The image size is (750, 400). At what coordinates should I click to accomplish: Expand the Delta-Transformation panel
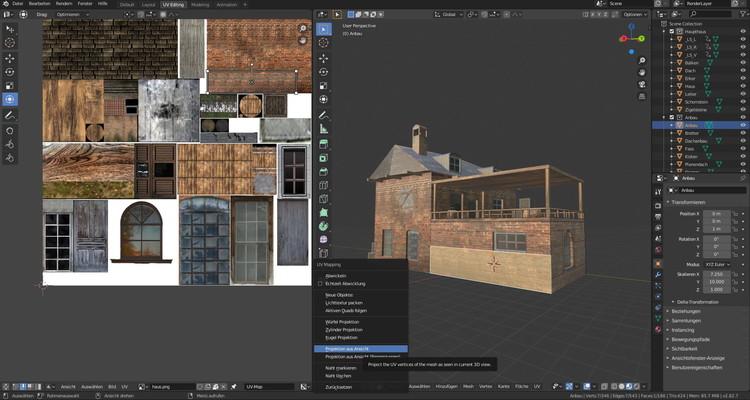pyautogui.click(x=695, y=302)
